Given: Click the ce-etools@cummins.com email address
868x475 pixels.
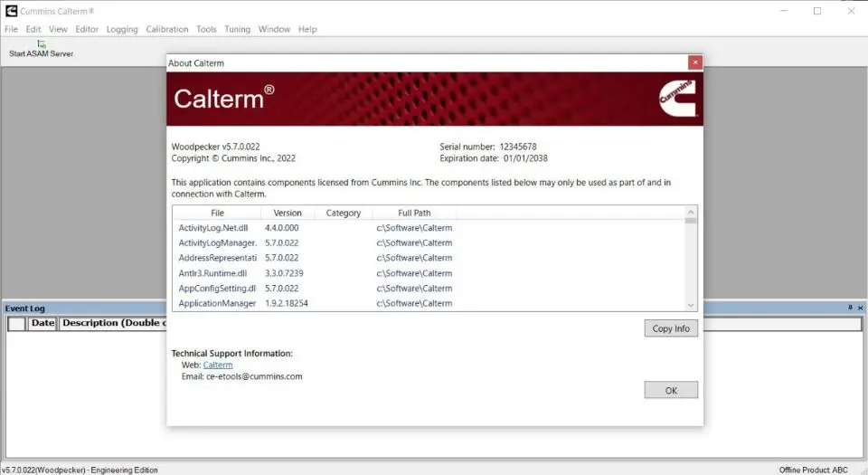Looking at the screenshot, I should pos(254,376).
